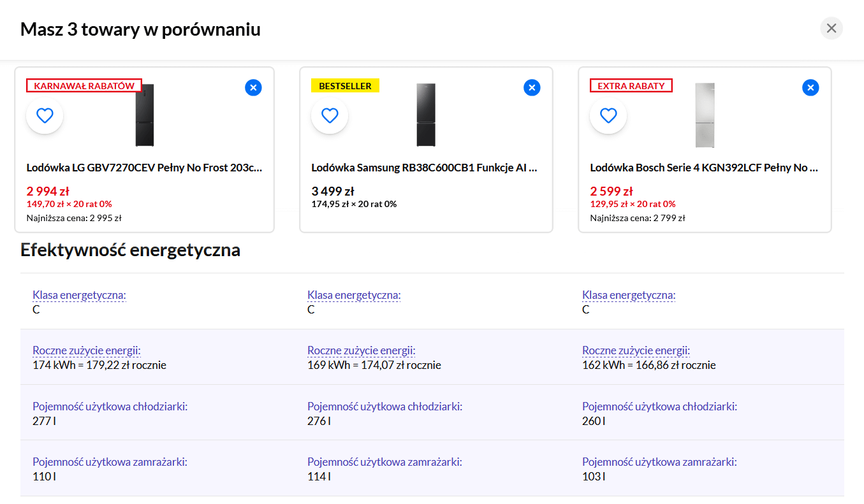Image resolution: width=864 pixels, height=504 pixels.
Task: Click Samsung price 3 499 zł
Action: (x=333, y=191)
